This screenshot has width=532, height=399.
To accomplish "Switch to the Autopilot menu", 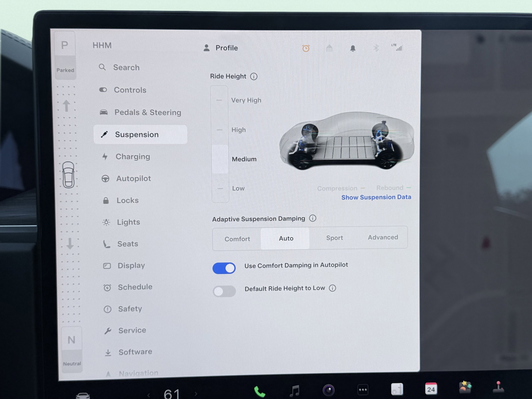I will pos(133,179).
